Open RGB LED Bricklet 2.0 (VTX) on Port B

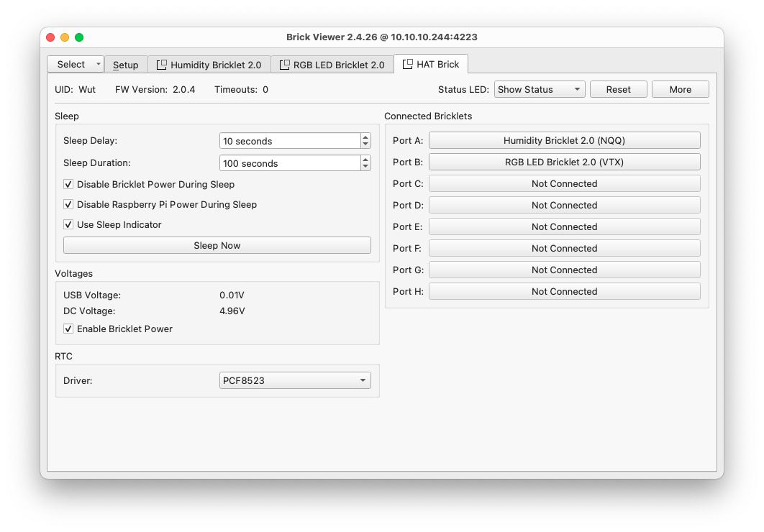pyautogui.click(x=564, y=162)
